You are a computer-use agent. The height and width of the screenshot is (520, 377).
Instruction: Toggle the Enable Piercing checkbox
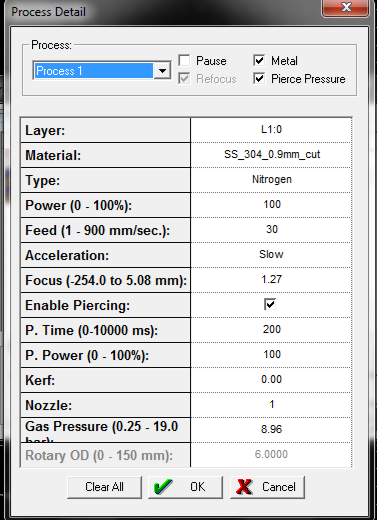tap(270, 304)
